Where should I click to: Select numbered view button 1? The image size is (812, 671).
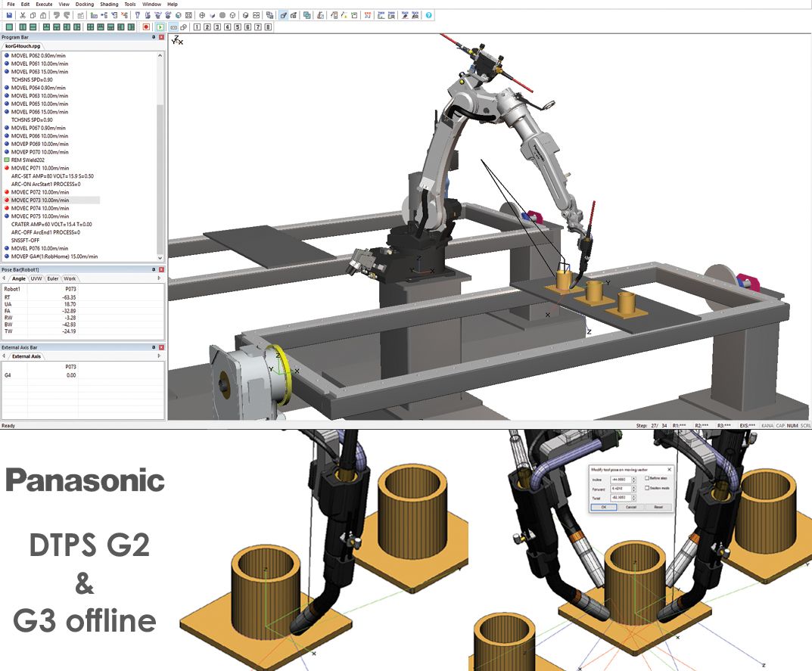[x=197, y=27]
